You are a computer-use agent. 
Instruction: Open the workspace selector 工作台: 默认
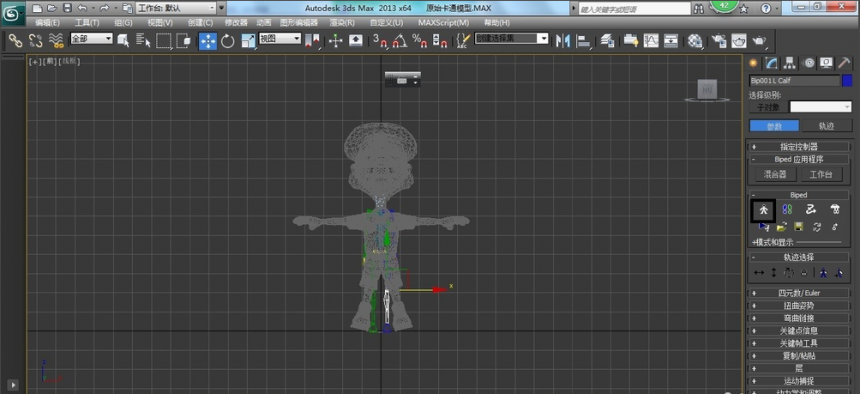coord(176,8)
